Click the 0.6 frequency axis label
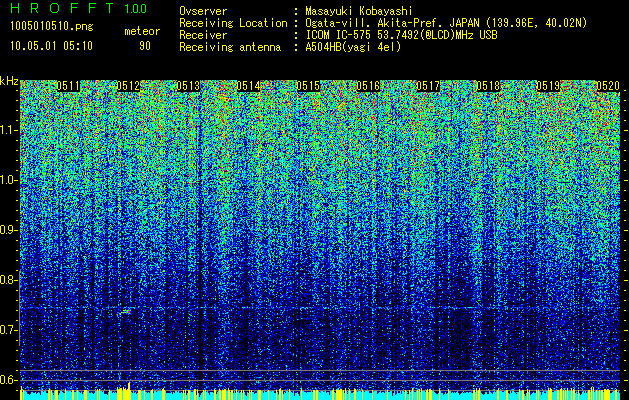Screen dimensions: 629x400 [8, 380]
